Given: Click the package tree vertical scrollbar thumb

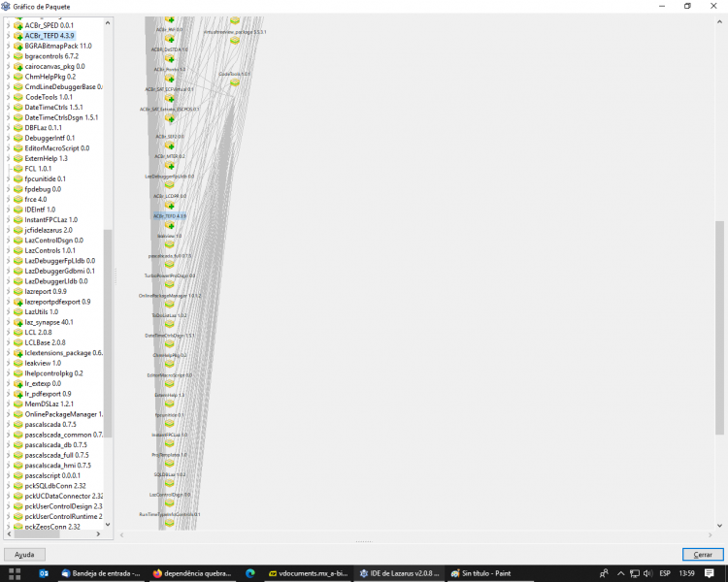Looking at the screenshot, I should tap(108, 334).
